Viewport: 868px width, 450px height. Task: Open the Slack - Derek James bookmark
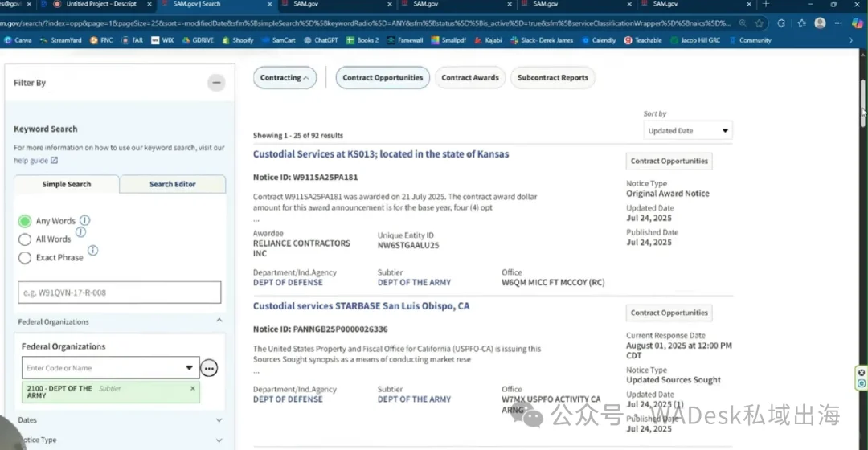click(x=542, y=40)
